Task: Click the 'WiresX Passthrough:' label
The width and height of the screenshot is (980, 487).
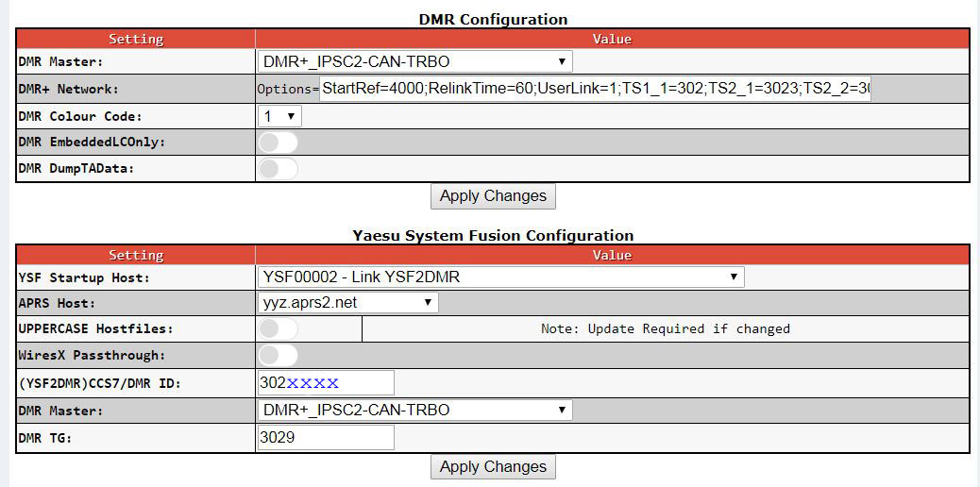Action: [92, 356]
